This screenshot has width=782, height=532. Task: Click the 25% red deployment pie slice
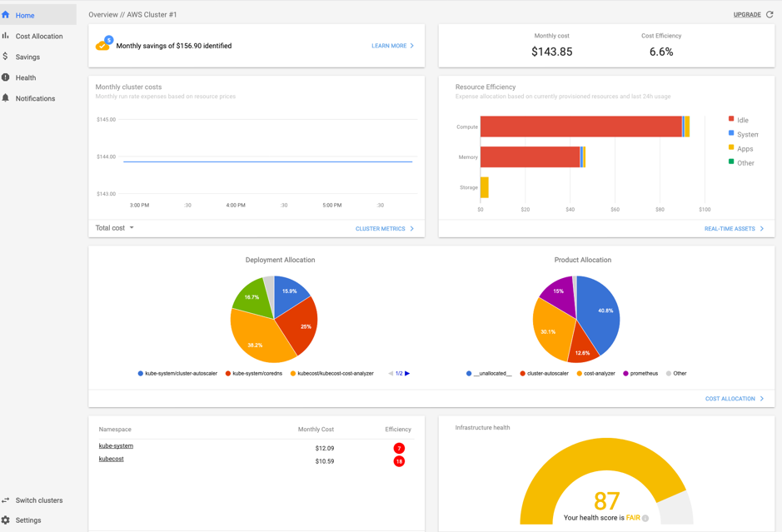(301, 326)
